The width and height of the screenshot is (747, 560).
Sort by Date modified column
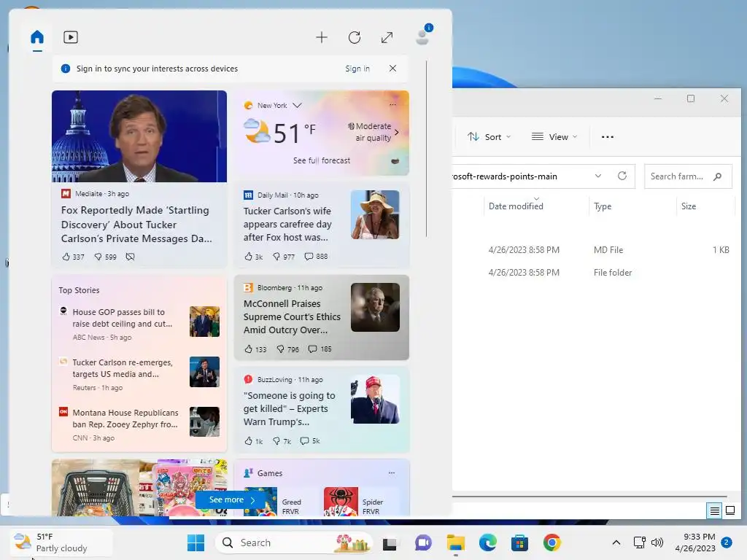point(516,206)
